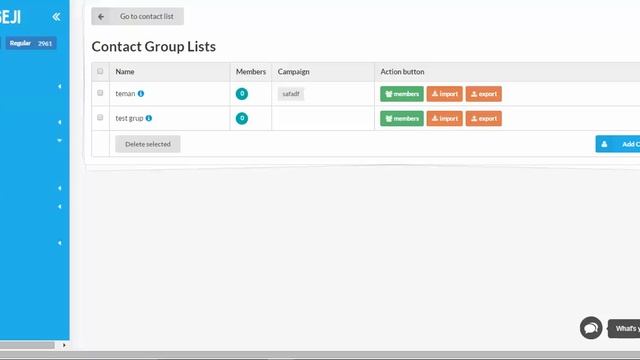Expand the fifth sidebar menu arrow
Viewport: 640px width, 360px height.
tap(60, 207)
